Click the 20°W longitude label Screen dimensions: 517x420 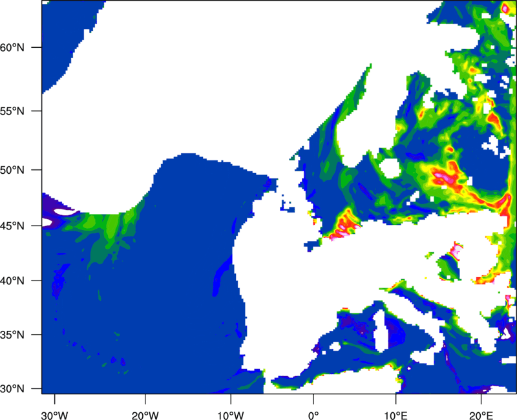tap(145, 415)
